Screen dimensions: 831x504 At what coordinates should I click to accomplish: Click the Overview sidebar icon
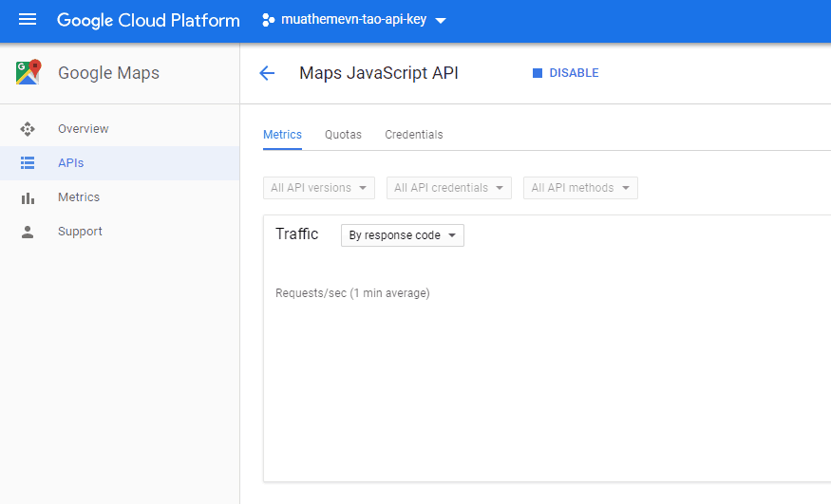28,129
